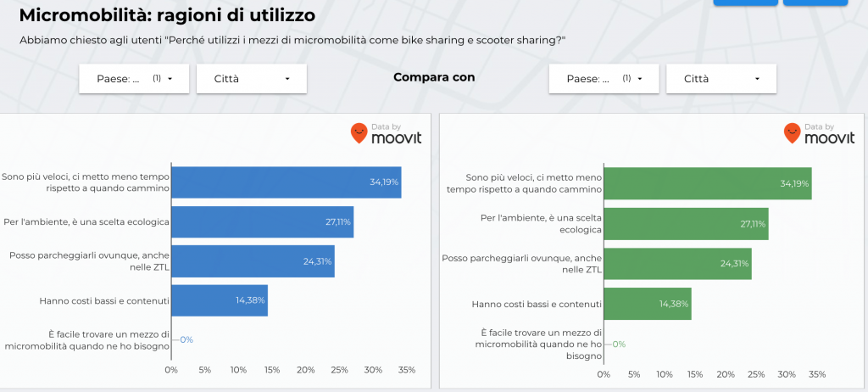Click the 'Compara con' label

click(434, 77)
